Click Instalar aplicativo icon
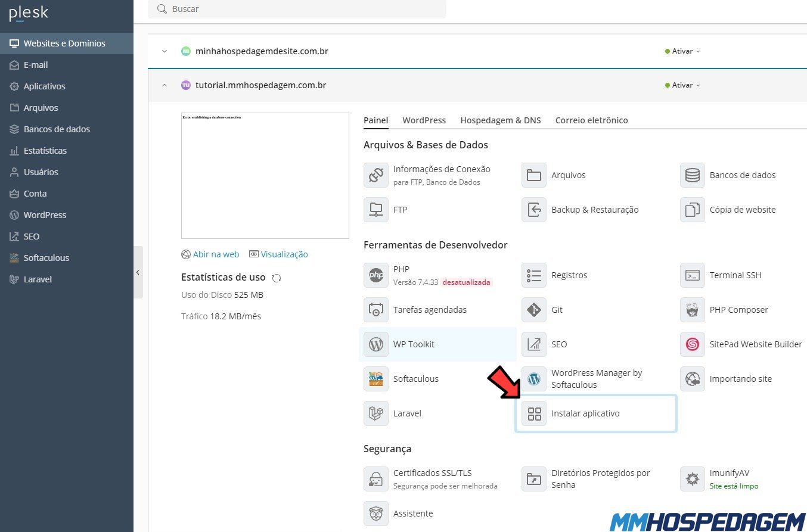Viewport: 807px width, 532px height. click(x=534, y=413)
